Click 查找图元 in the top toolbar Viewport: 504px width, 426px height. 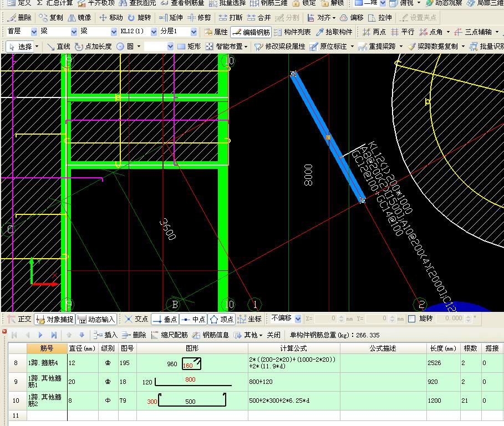pos(138,3)
